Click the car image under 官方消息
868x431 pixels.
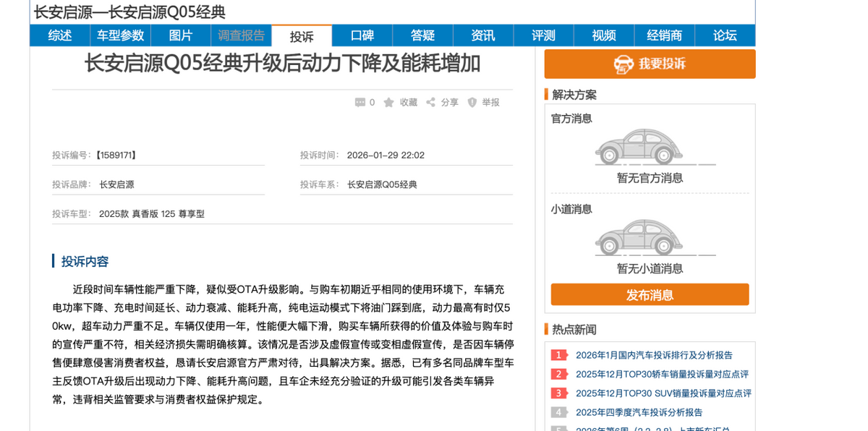(639, 147)
